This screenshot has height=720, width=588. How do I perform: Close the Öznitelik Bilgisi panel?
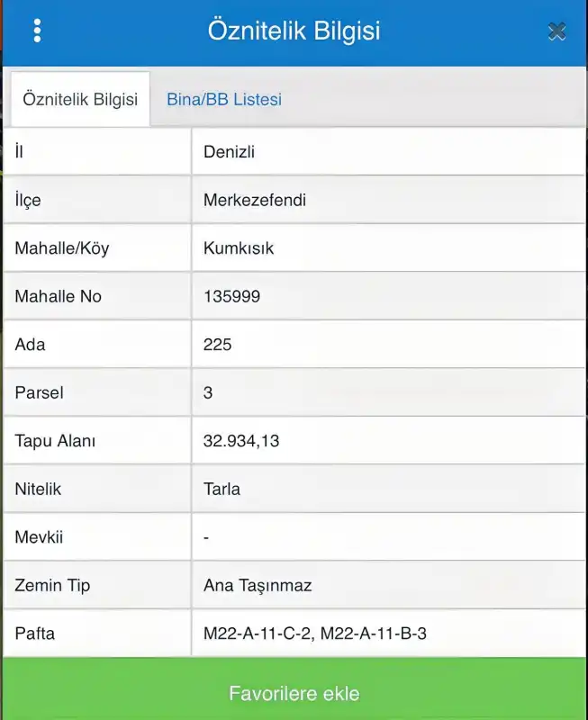coord(556,31)
